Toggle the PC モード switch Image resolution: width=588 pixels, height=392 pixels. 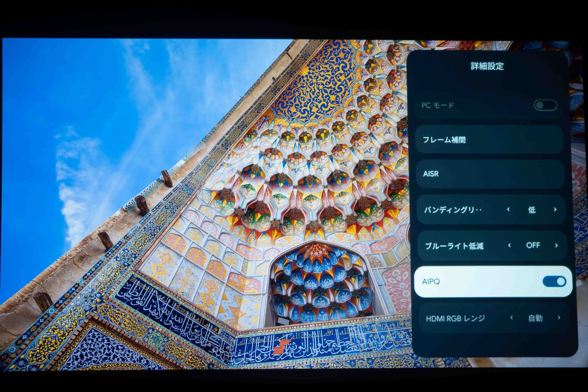coord(545,105)
